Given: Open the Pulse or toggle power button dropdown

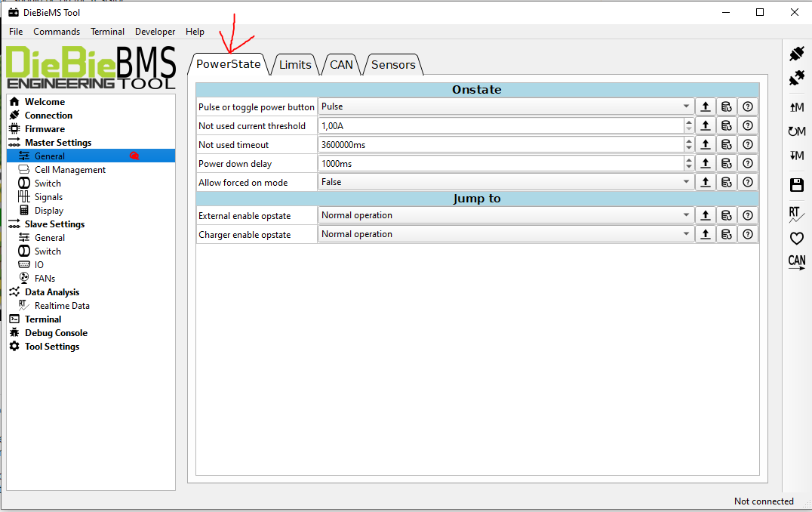Looking at the screenshot, I should coord(505,107).
